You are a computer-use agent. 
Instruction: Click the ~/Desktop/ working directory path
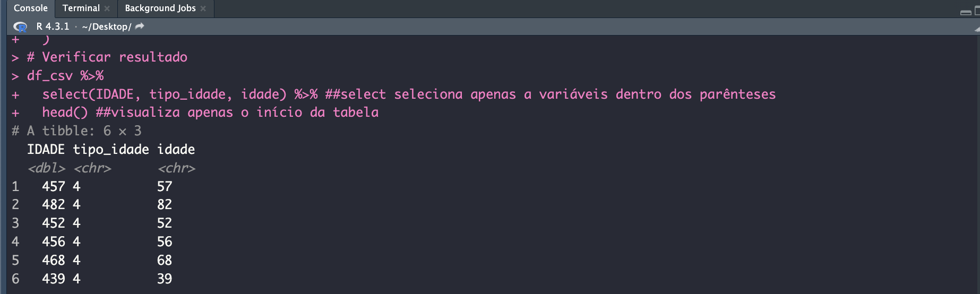coord(106,27)
